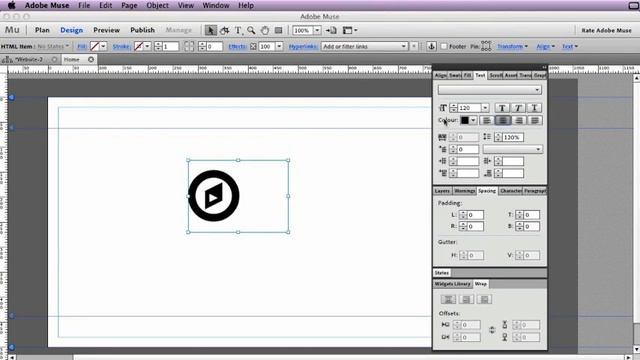Click the line spacing 120% field
The height and width of the screenshot is (360, 640).
click(x=513, y=138)
